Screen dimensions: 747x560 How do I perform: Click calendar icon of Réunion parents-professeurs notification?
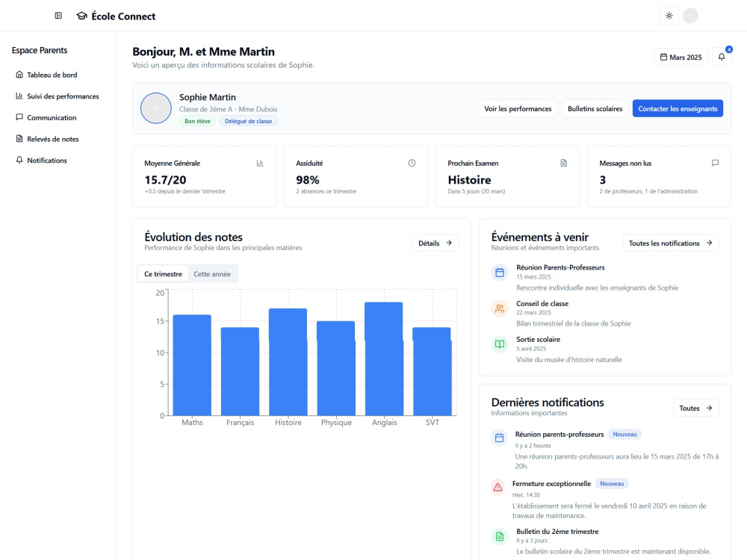click(499, 438)
